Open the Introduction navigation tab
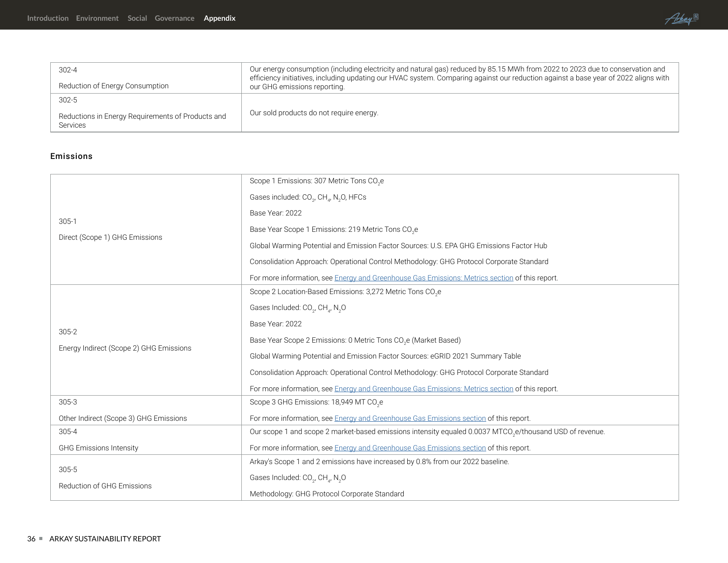This screenshot has width=728, height=563. coord(48,18)
